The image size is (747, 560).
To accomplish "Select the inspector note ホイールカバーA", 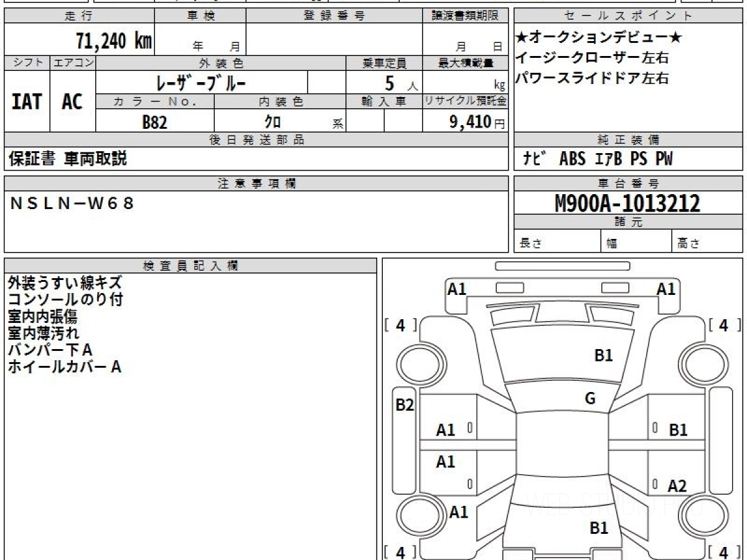I will coord(64,367).
